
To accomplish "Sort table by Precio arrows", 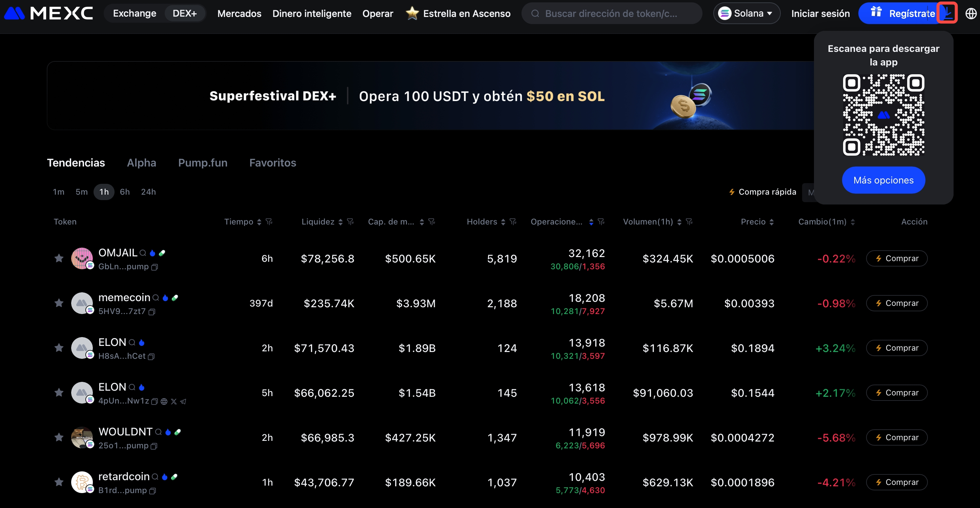I will tap(772, 222).
